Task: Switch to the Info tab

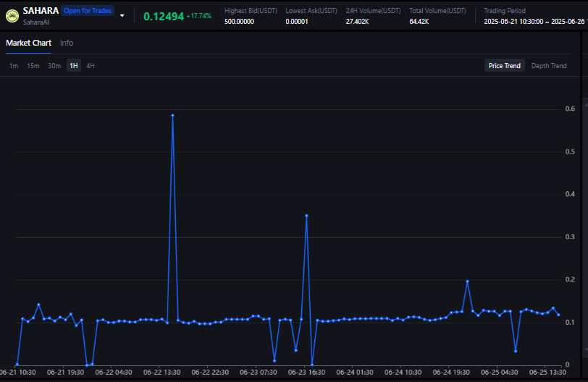Action: coord(67,43)
